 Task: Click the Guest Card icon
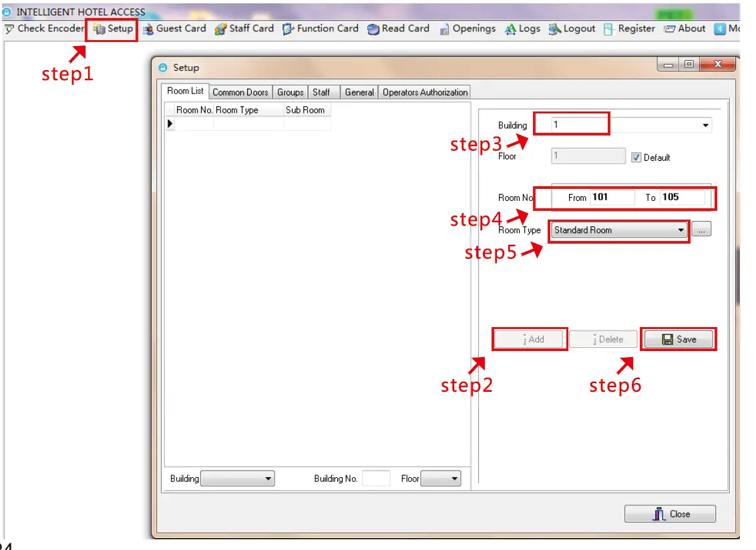pos(148,29)
